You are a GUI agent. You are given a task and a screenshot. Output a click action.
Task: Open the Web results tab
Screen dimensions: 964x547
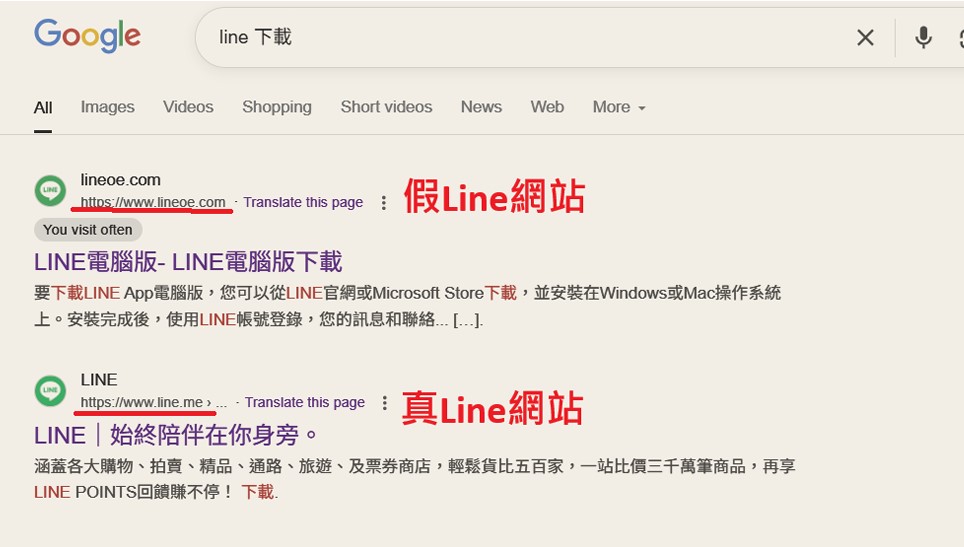[547, 107]
